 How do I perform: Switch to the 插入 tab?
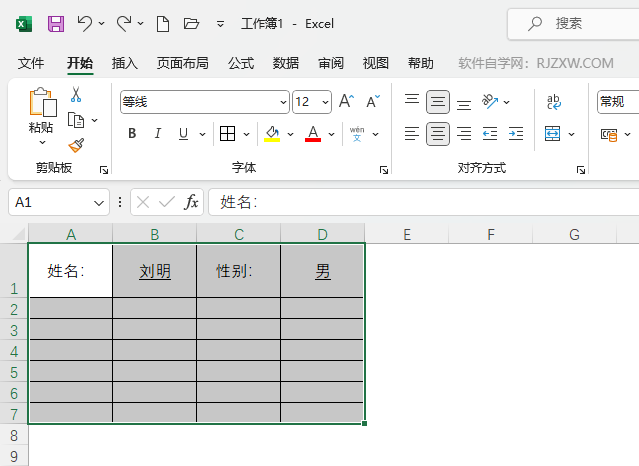coord(125,63)
